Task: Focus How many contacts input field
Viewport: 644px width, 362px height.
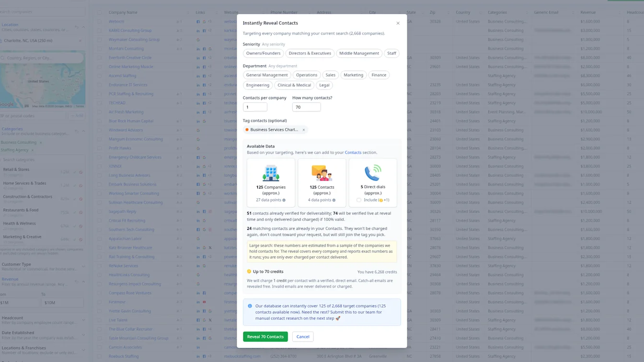Action: [x=306, y=107]
